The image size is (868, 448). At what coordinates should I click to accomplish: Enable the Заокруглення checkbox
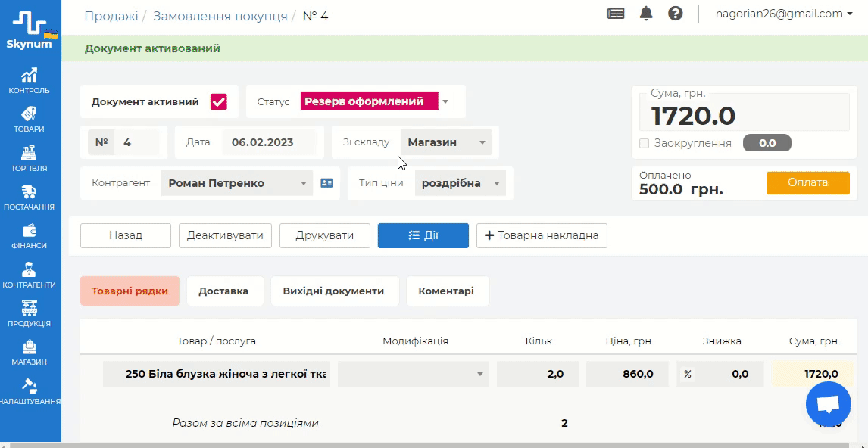645,143
